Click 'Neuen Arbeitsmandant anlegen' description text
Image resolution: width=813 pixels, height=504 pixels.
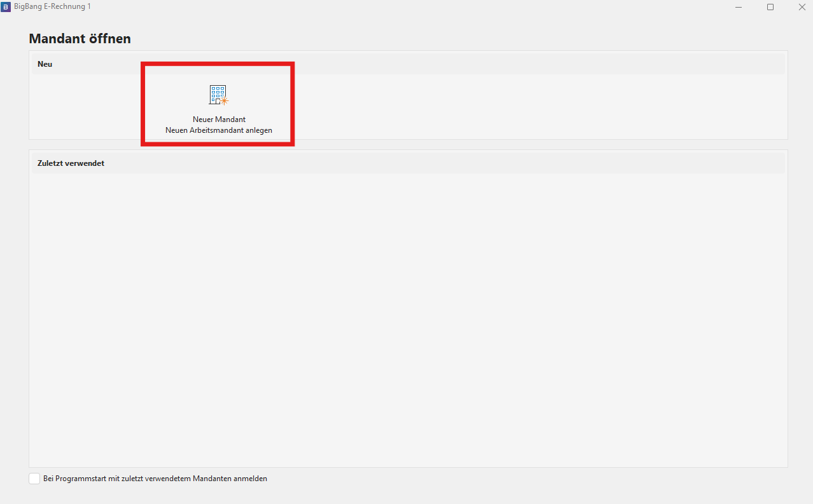(219, 130)
